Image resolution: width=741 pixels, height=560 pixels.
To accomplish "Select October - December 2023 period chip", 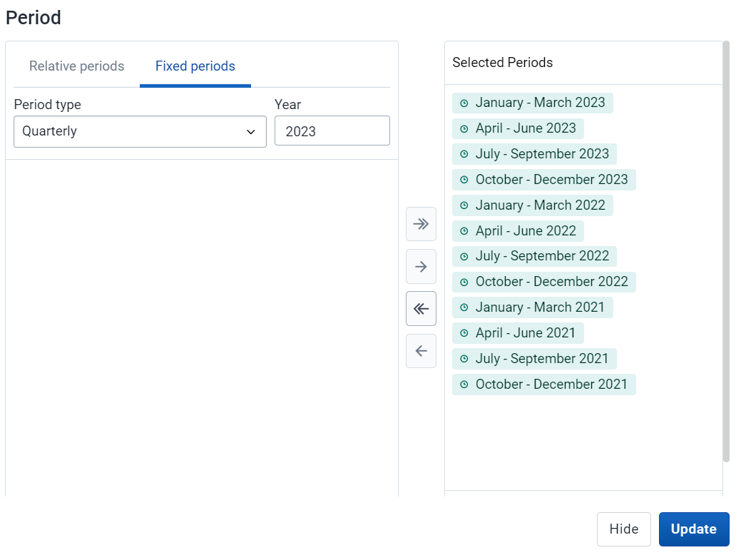I will [544, 180].
